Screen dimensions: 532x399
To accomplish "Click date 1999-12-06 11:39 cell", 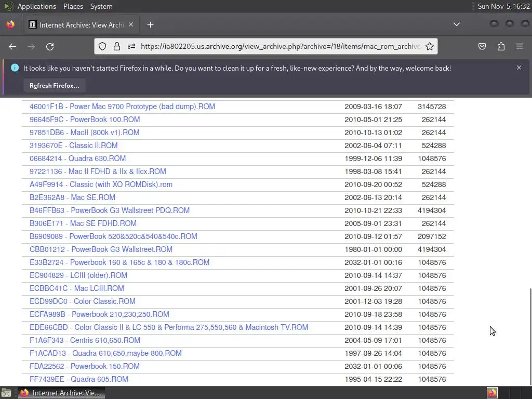I will (x=373, y=158).
